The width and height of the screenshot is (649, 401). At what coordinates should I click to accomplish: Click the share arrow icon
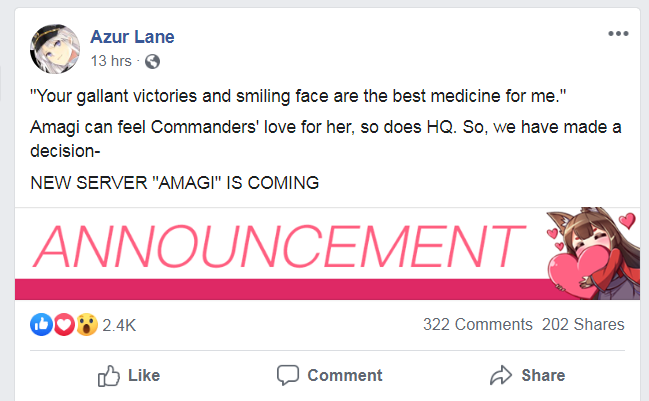point(501,375)
